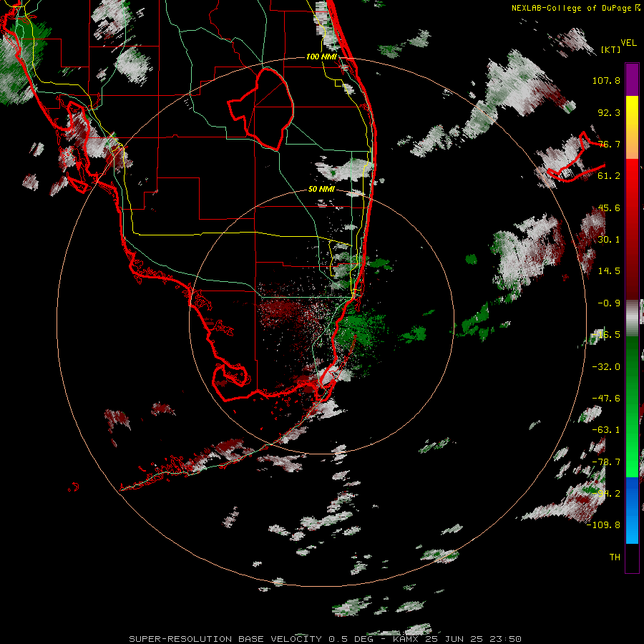The image size is (644, 644).
Task: Click the purple top segment of color bar
Action: pyautogui.click(x=632, y=79)
